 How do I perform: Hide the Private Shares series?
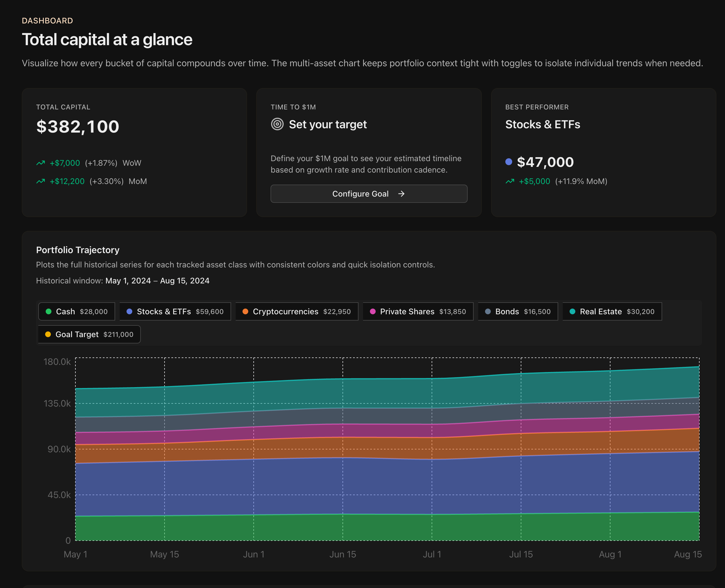(x=418, y=311)
